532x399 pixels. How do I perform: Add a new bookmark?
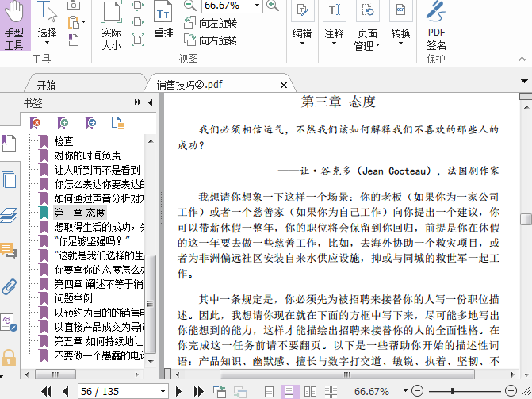pos(63,123)
